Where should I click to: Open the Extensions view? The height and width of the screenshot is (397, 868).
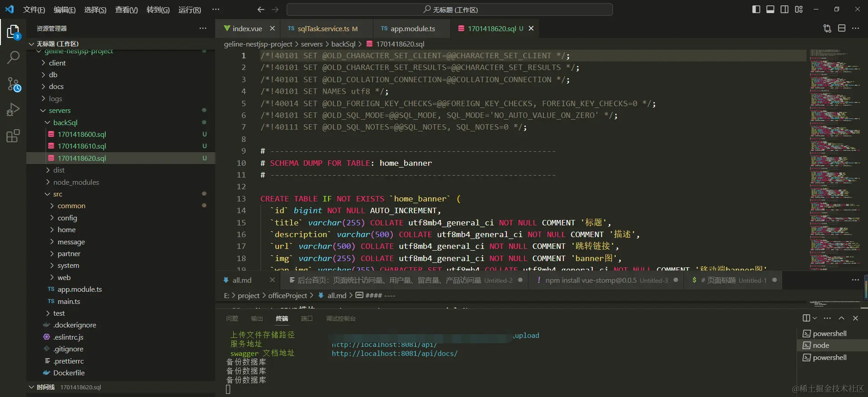(x=13, y=136)
